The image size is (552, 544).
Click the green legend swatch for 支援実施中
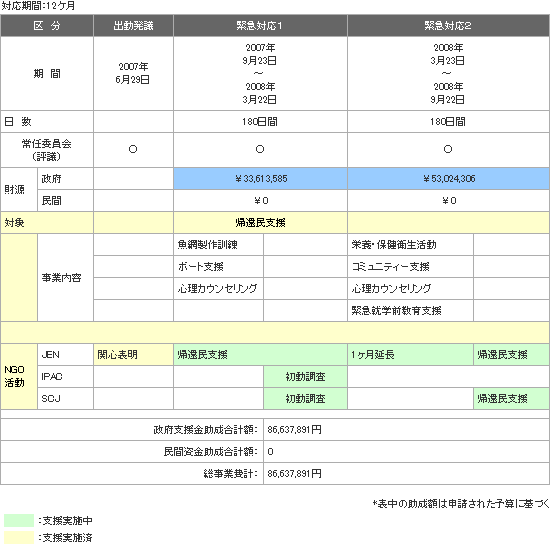click(19, 520)
